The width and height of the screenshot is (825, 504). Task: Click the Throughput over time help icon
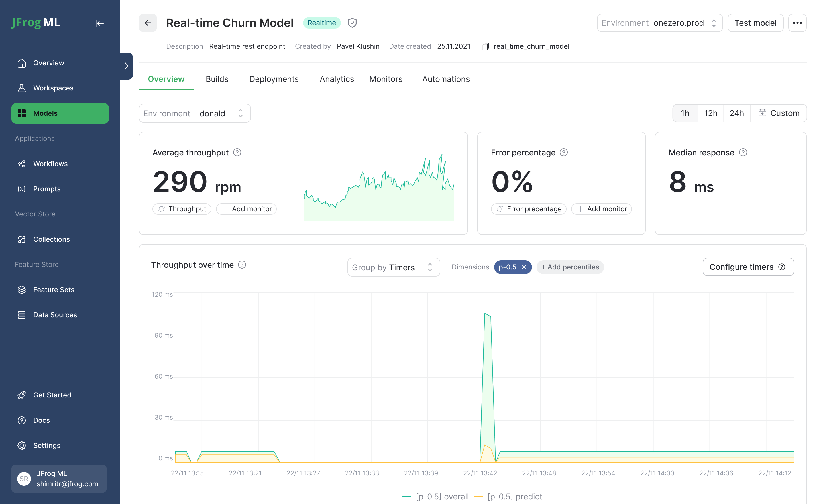(x=242, y=265)
